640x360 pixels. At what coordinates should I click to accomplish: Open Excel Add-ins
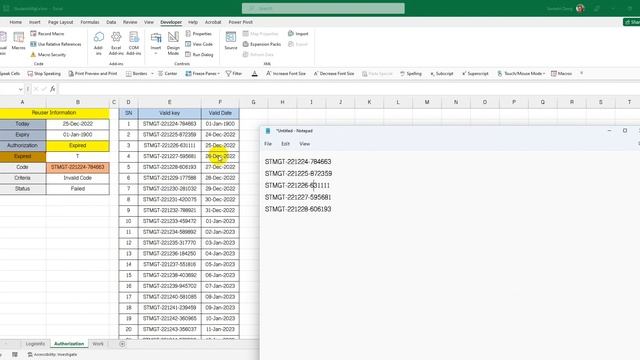click(116, 43)
